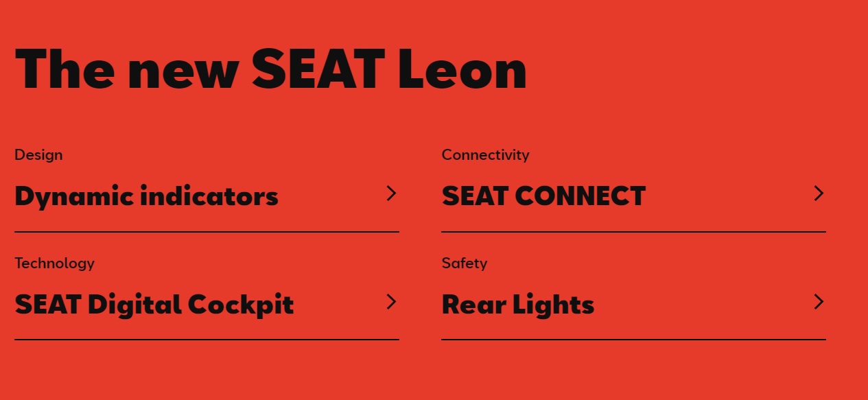The width and height of the screenshot is (868, 400).
Task: Select the Rear Lights entry
Action: pyautogui.click(x=518, y=305)
